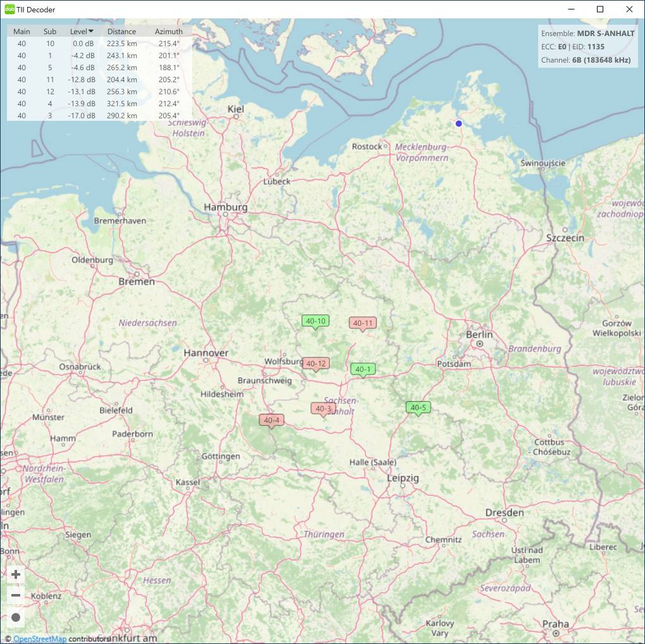Click the green 40-5 transmitter marker
645x644 pixels.
click(418, 408)
